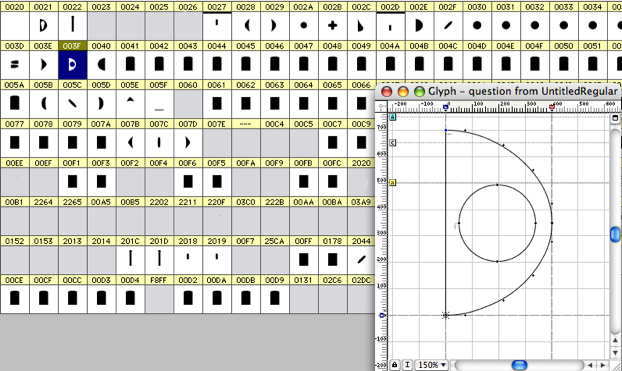622x371 pixels.
Task: Click the blue left sidebearing ruler marker
Action: 445,107
